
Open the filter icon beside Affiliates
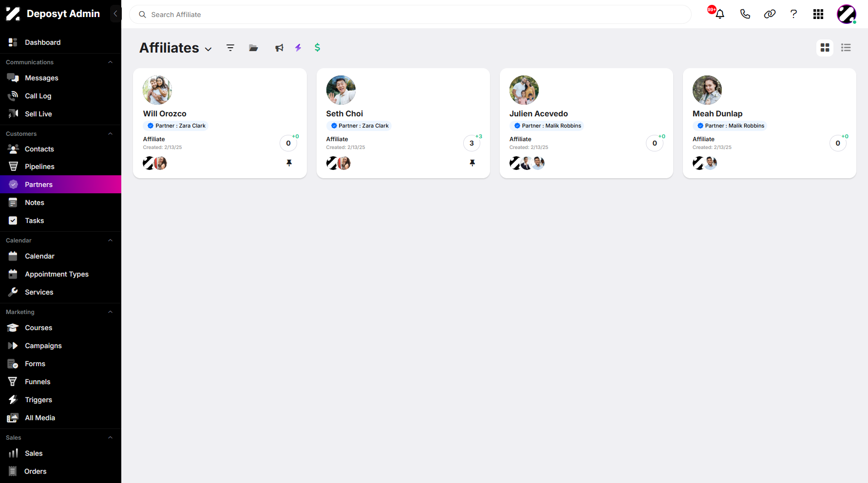[x=230, y=48]
